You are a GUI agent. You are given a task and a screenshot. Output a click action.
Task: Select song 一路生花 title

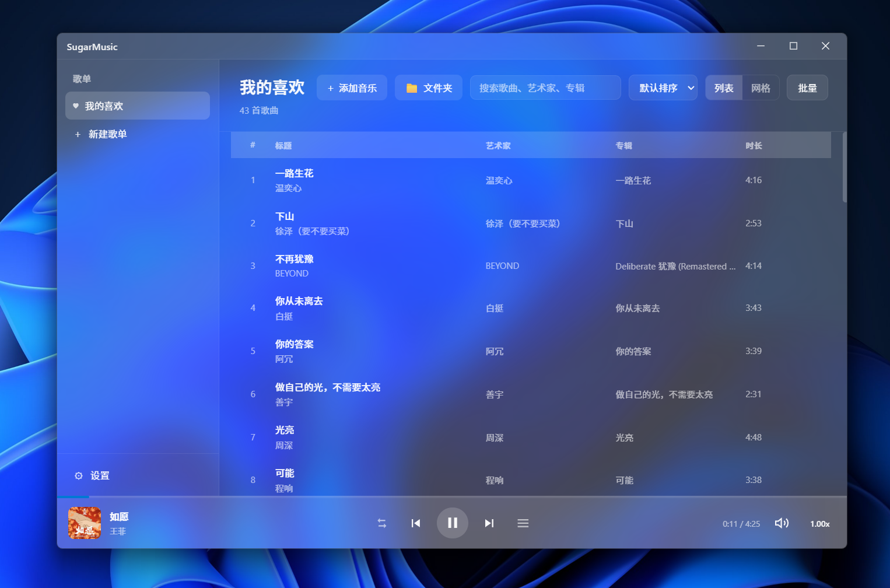tap(295, 173)
